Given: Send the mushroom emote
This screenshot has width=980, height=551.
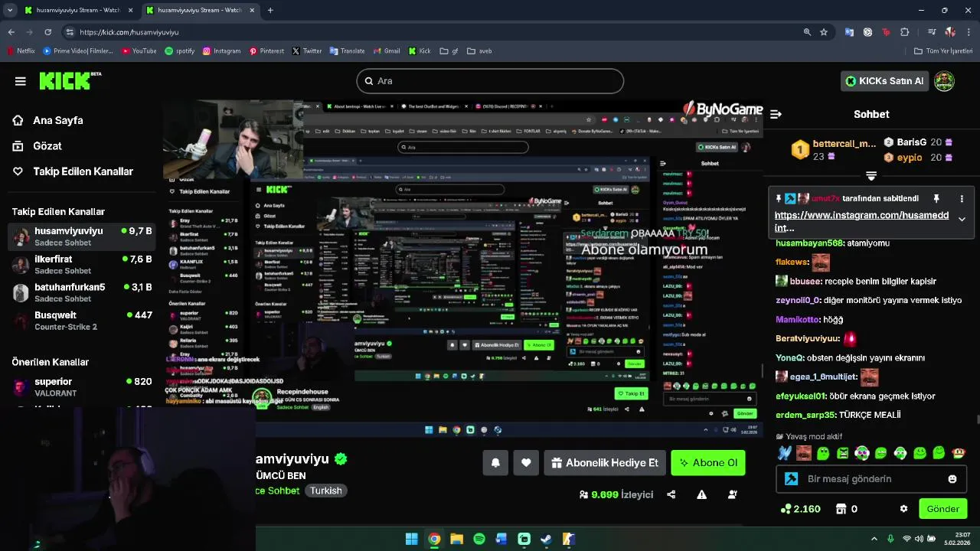Looking at the screenshot, I should [958, 453].
